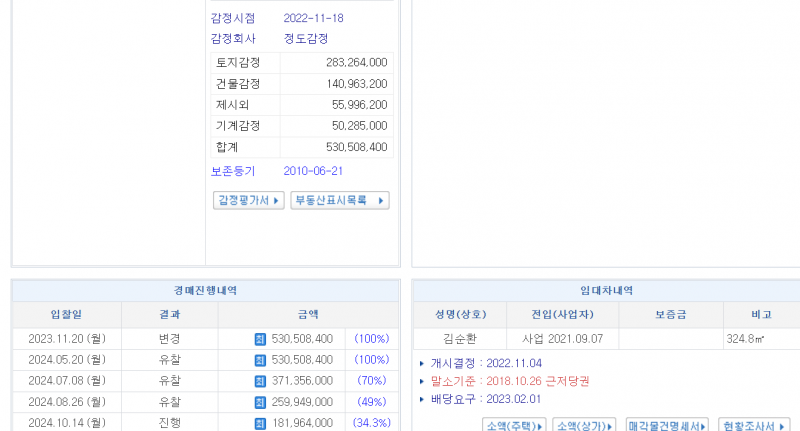Click the icon beside 181,964,000
This screenshot has width=800, height=431.
[x=260, y=423]
